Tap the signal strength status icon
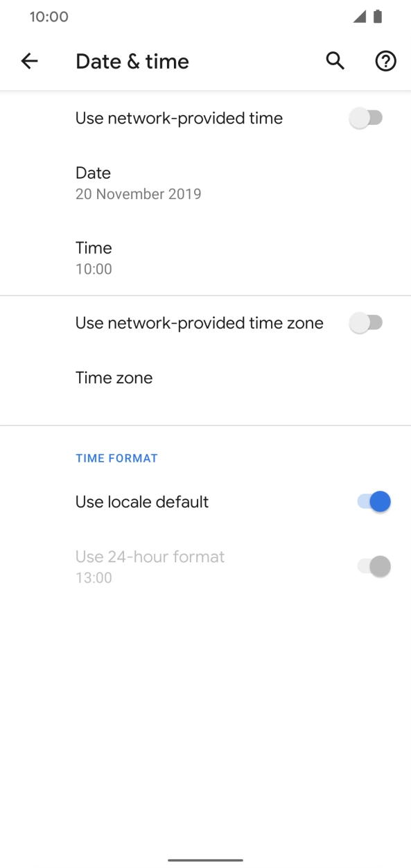Image resolution: width=411 pixels, height=868 pixels. coord(360,17)
